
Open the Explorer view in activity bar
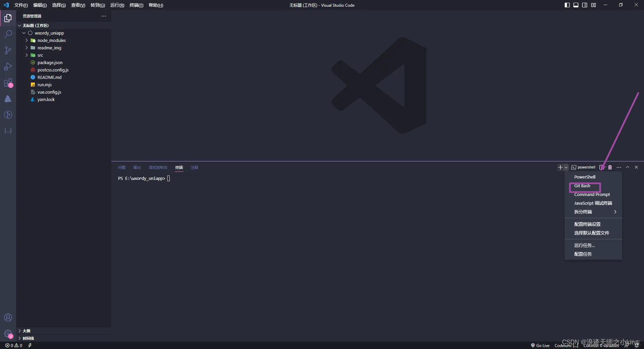[x=8, y=18]
